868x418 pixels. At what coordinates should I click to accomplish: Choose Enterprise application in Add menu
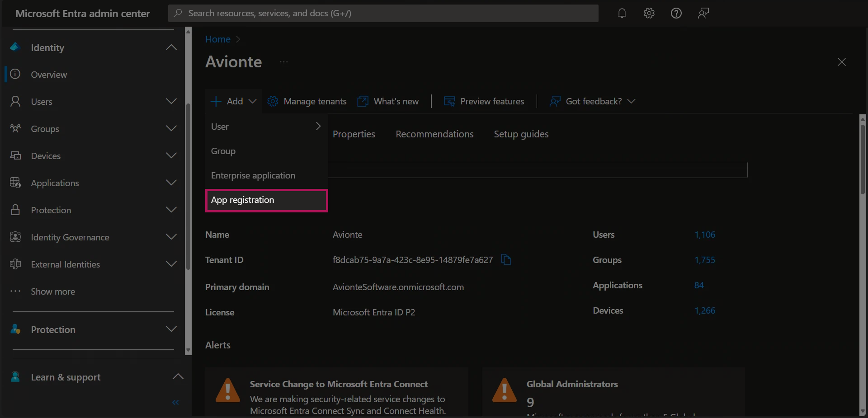click(x=253, y=175)
